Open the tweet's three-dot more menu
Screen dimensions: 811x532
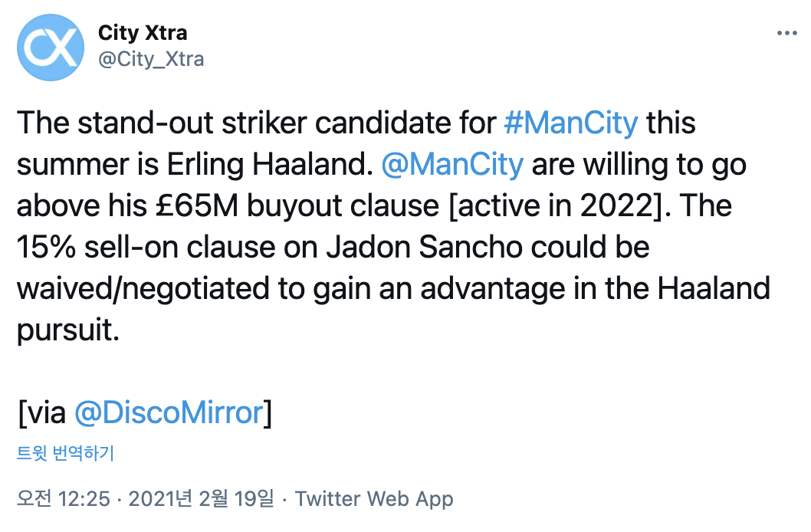pyautogui.click(x=787, y=34)
